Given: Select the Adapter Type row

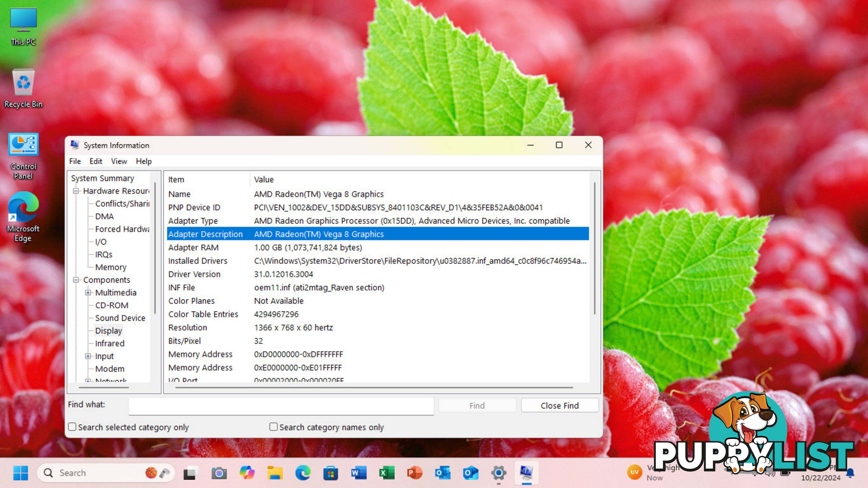Looking at the screenshot, I should 378,221.
